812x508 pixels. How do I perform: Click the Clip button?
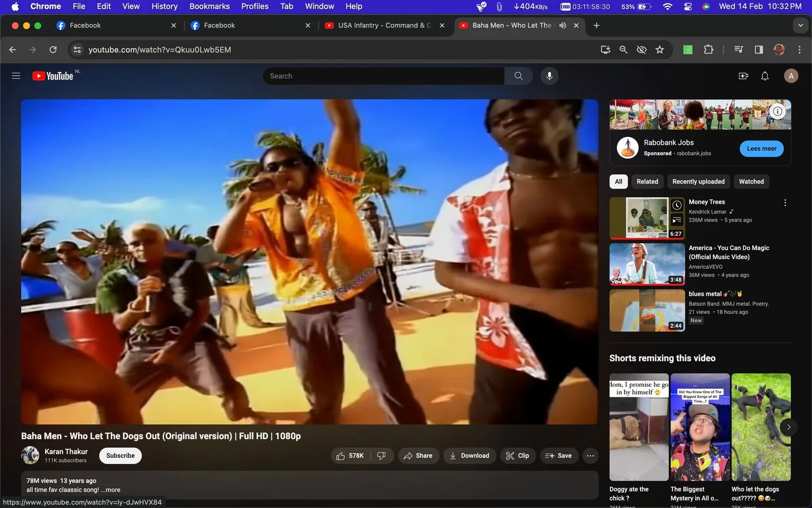pyautogui.click(x=518, y=456)
